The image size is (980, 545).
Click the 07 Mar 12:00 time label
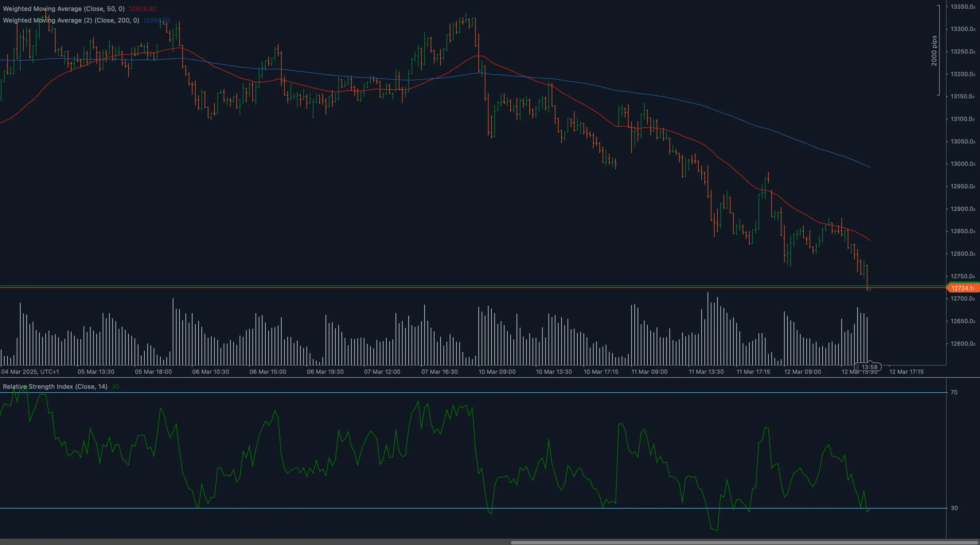[x=382, y=372]
